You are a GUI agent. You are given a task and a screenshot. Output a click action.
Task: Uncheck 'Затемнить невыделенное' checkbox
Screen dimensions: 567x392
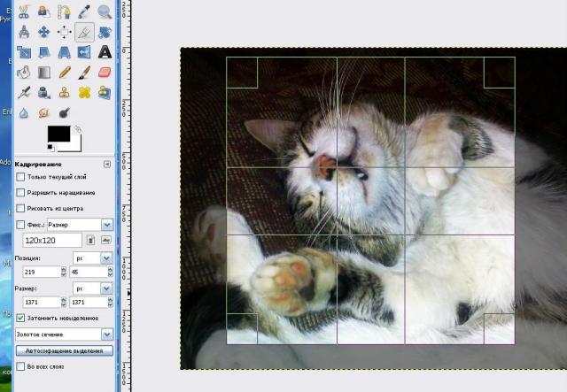(20, 318)
